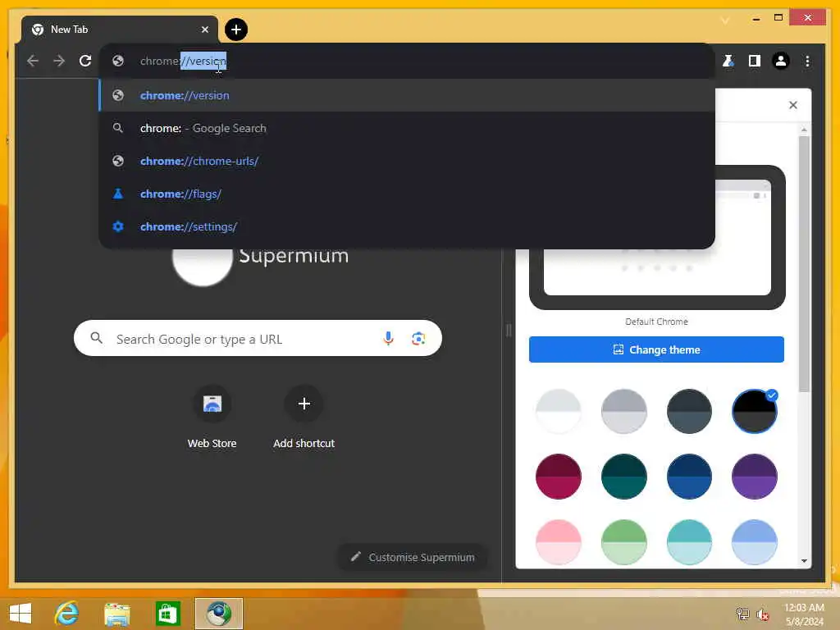
Task: Click the network icon in system tray
Action: tap(742, 614)
